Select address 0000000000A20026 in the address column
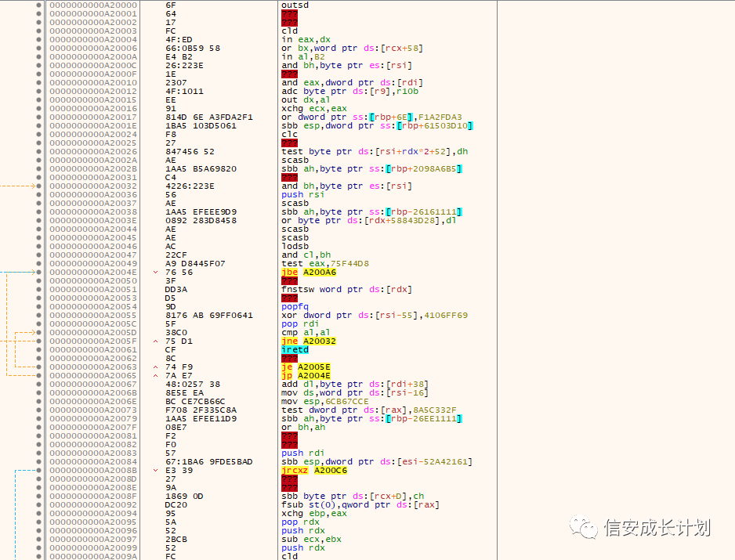Image resolution: width=735 pixels, height=560 pixels. point(93,152)
